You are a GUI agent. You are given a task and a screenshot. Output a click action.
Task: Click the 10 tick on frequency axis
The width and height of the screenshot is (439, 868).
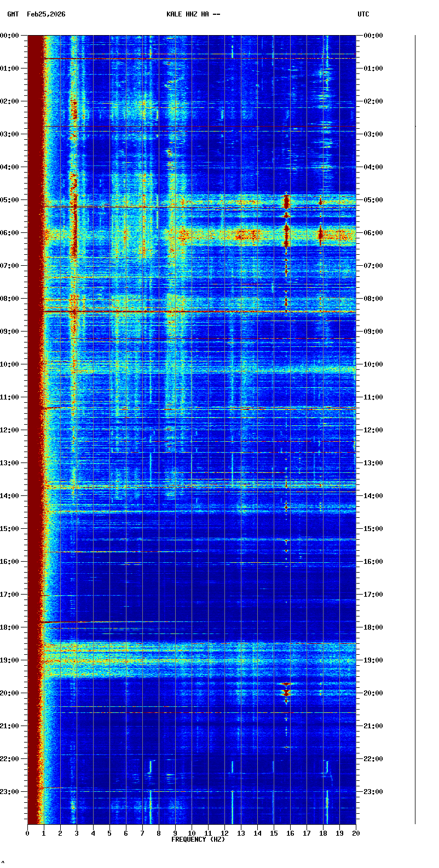pos(192,833)
